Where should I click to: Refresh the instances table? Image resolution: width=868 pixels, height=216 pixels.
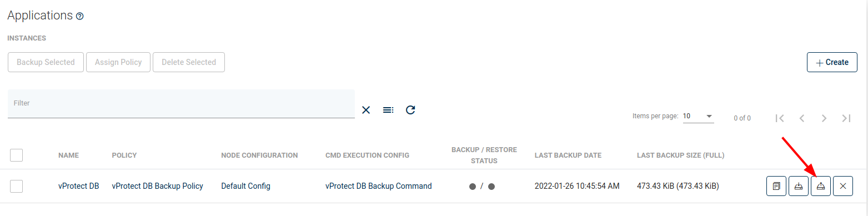pos(410,110)
